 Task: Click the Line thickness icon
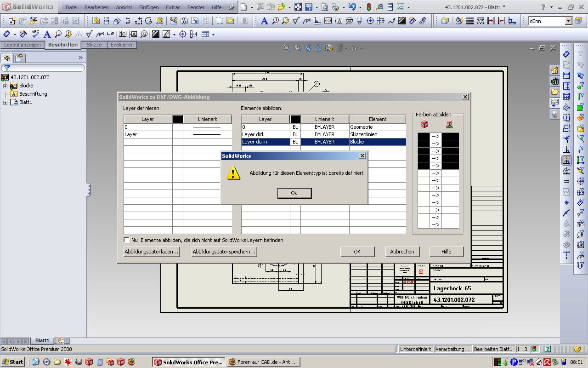point(470,21)
